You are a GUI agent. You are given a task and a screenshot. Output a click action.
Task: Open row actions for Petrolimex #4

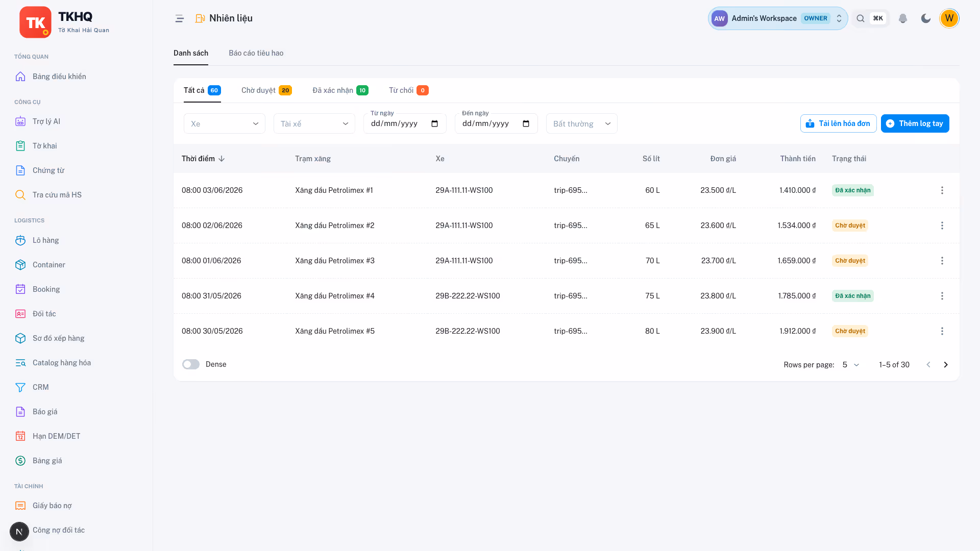tap(942, 296)
